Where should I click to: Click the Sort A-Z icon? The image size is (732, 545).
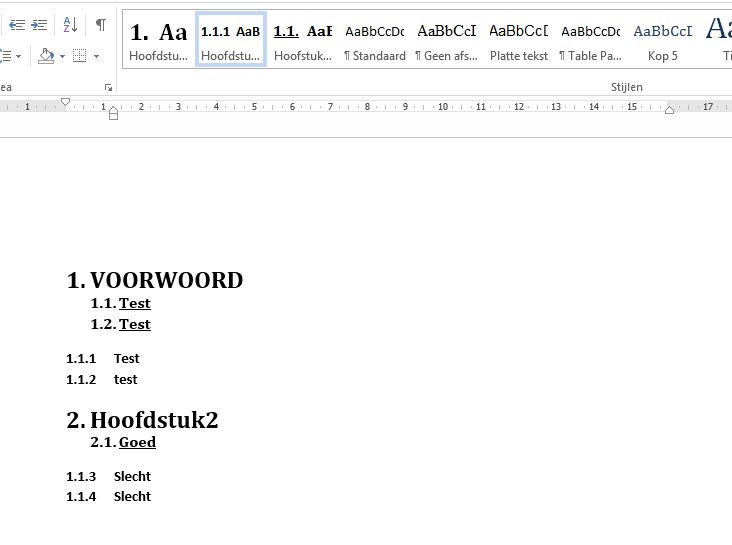coord(69,24)
